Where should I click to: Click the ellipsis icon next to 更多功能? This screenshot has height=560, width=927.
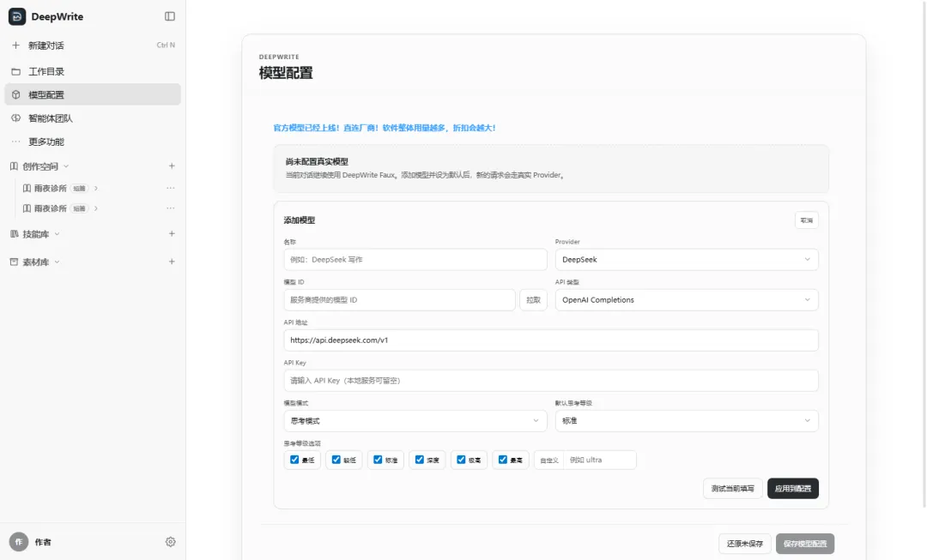point(16,142)
